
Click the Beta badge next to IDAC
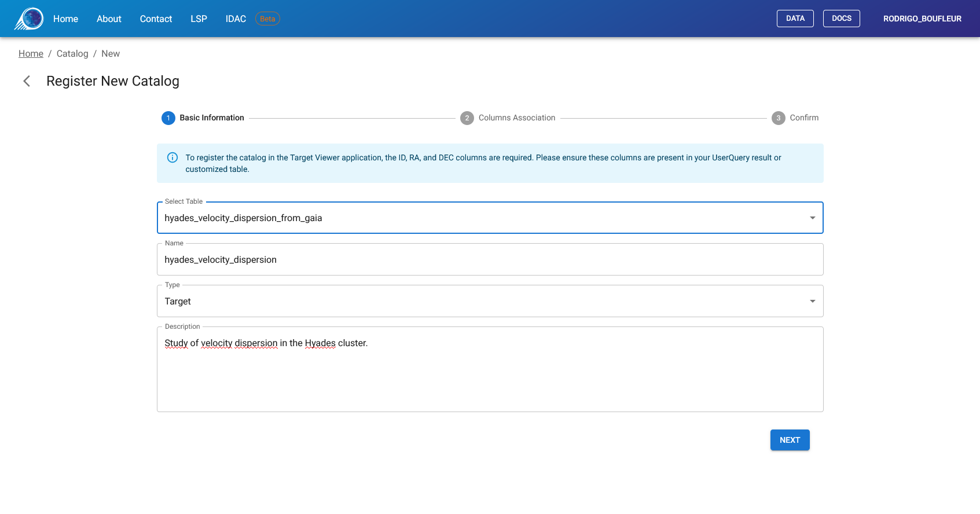coord(267,19)
